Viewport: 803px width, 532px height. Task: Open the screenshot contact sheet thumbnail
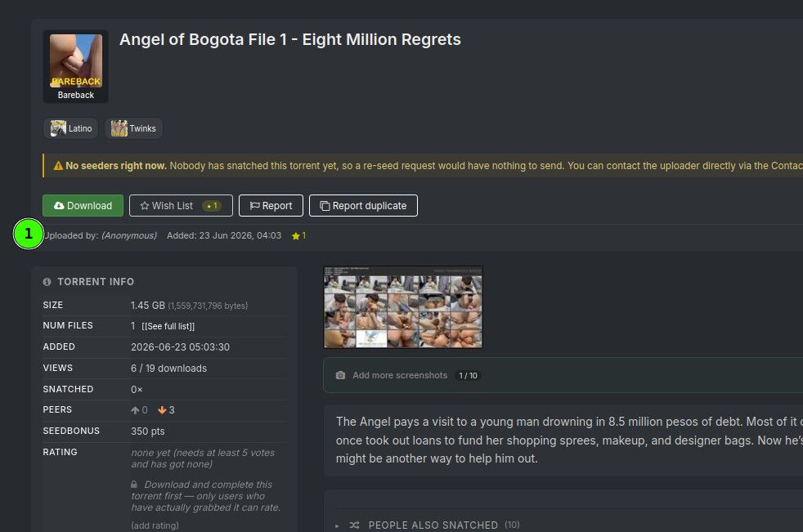tap(403, 307)
